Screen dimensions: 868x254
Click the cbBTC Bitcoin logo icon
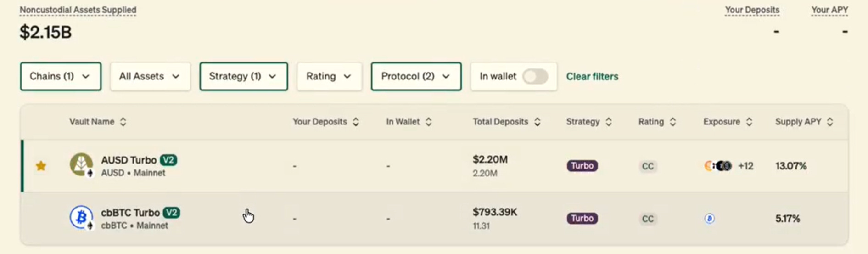[81, 217]
